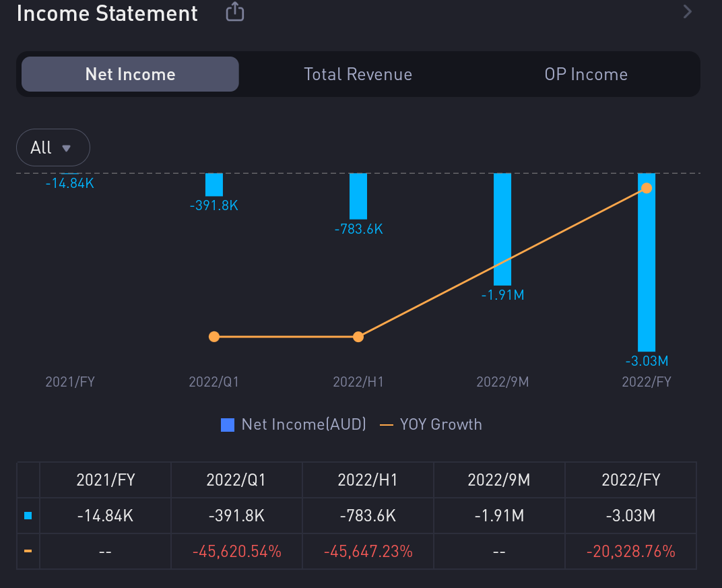The height and width of the screenshot is (588, 722).
Task: Select the Net Income tab
Action: coord(130,74)
